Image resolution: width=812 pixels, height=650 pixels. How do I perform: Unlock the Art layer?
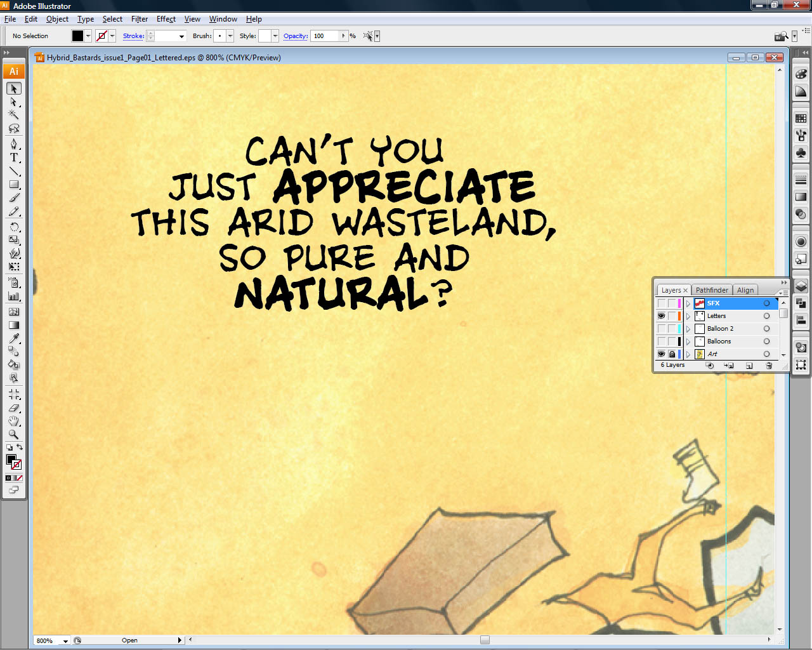pos(672,354)
